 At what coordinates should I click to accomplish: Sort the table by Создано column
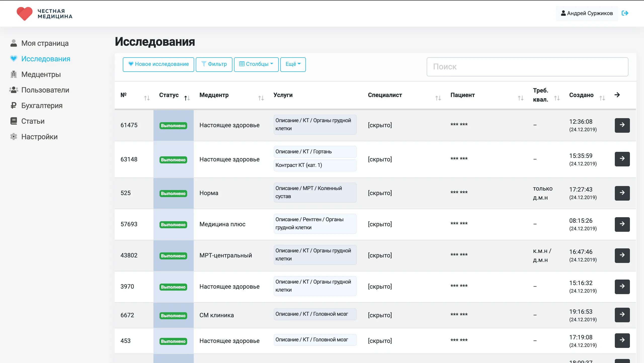(602, 98)
